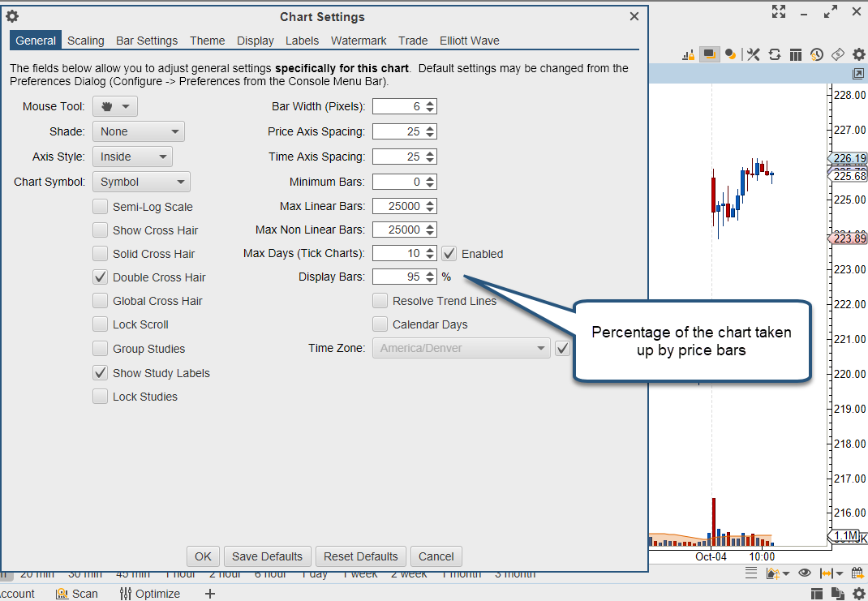Click the tools wrench icon in chart toolbar
Screen dimensions: 868x601
coord(754,54)
